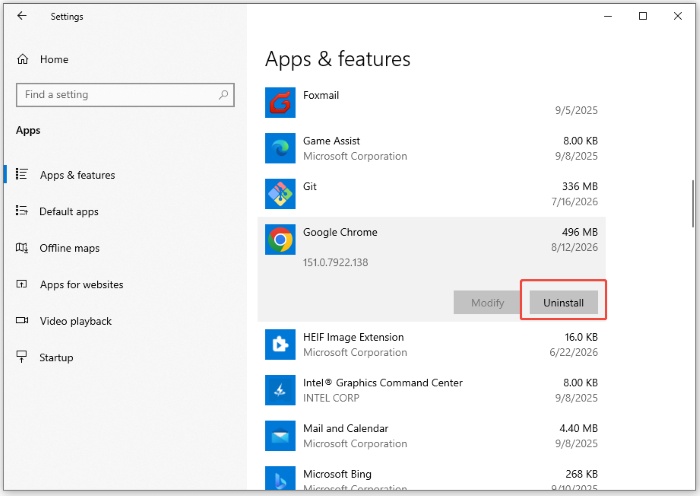This screenshot has width=700, height=496.
Task: Click the 6/22/2026 install date
Action: [x=574, y=352]
